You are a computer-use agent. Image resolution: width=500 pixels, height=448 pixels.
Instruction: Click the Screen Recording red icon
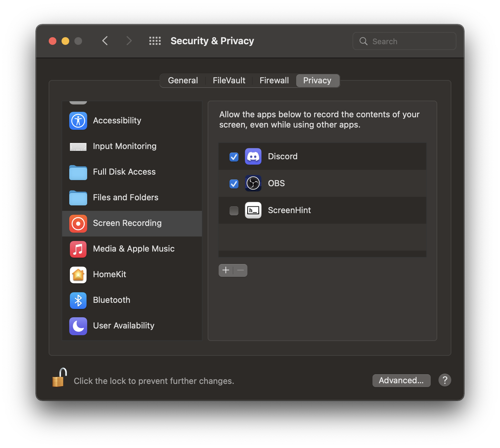click(78, 224)
